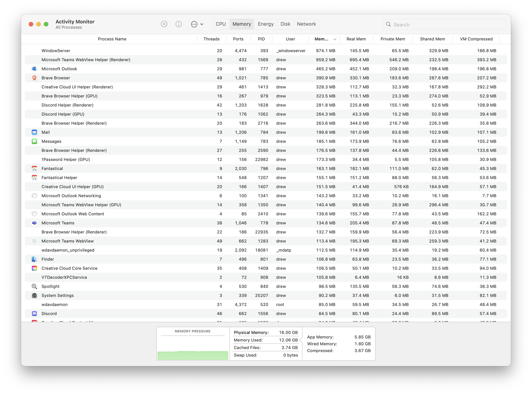Sort by Ports column header
Image resolution: width=532 pixels, height=394 pixels.
pos(238,39)
